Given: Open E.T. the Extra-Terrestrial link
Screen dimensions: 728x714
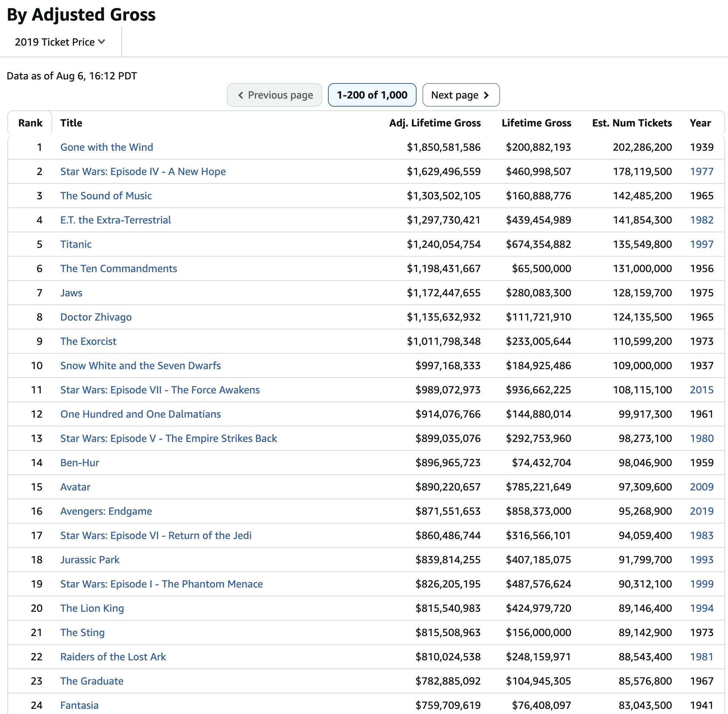Looking at the screenshot, I should tap(115, 220).
